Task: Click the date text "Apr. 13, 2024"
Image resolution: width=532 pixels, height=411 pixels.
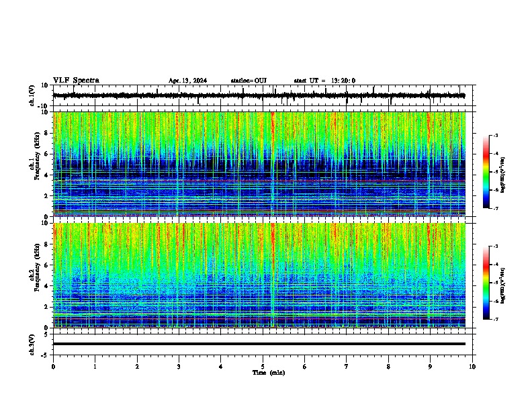Action: tap(187, 81)
